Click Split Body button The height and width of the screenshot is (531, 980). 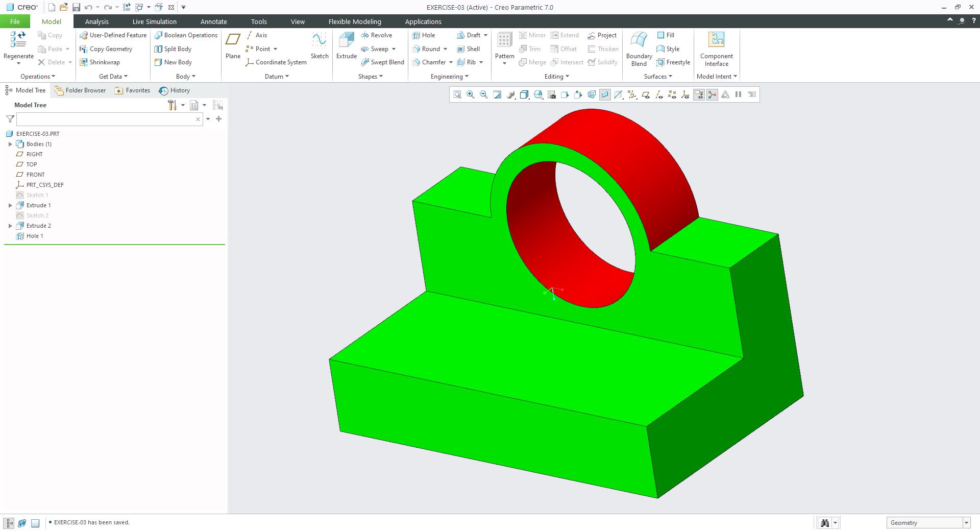(173, 49)
